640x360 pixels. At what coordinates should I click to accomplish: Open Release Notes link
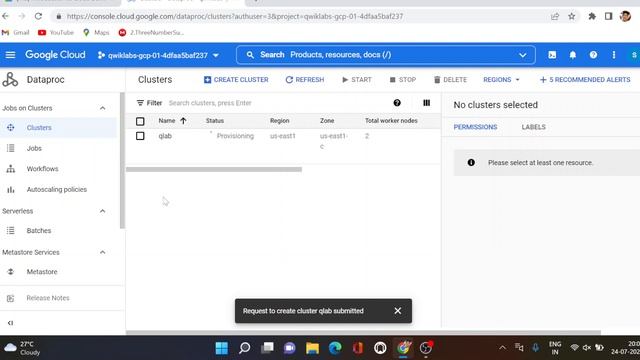[x=48, y=298]
